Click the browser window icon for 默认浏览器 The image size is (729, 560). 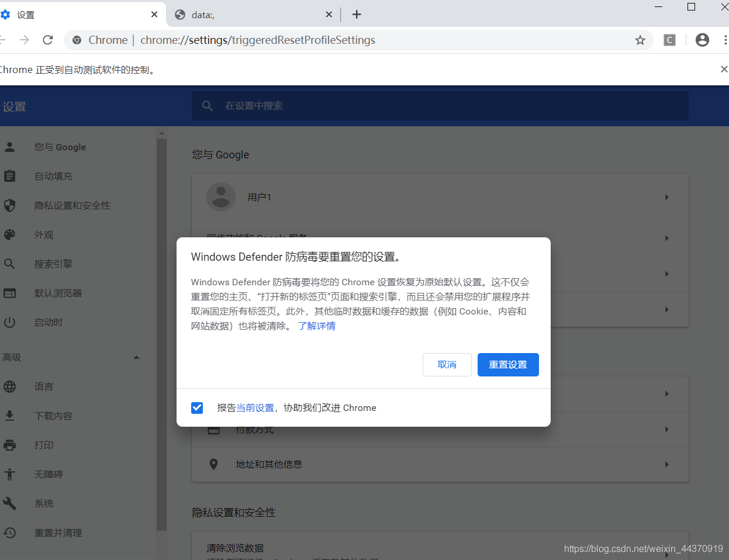10,293
